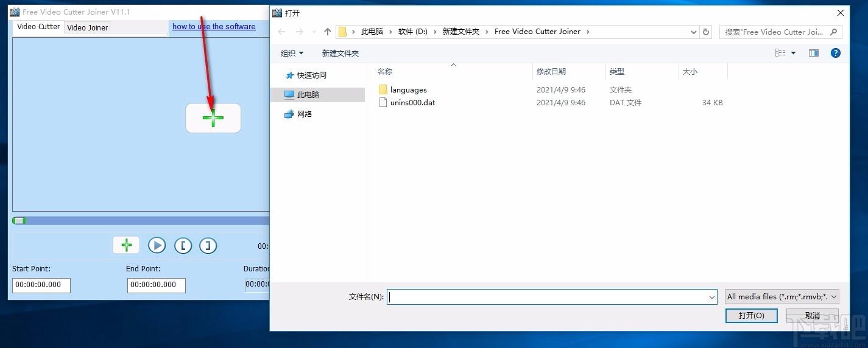Click 软件 (D:) in the address breadcrumb
This screenshot has height=348, width=868.
click(x=413, y=32)
